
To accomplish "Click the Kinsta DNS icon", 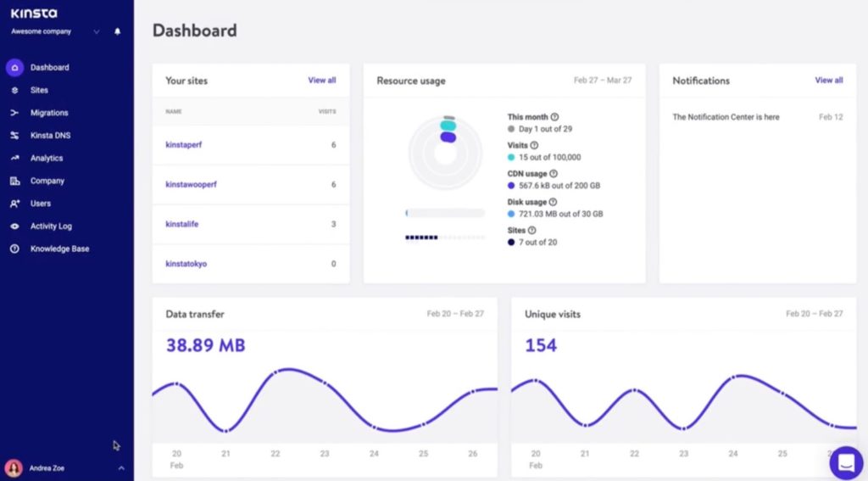I will (15, 136).
